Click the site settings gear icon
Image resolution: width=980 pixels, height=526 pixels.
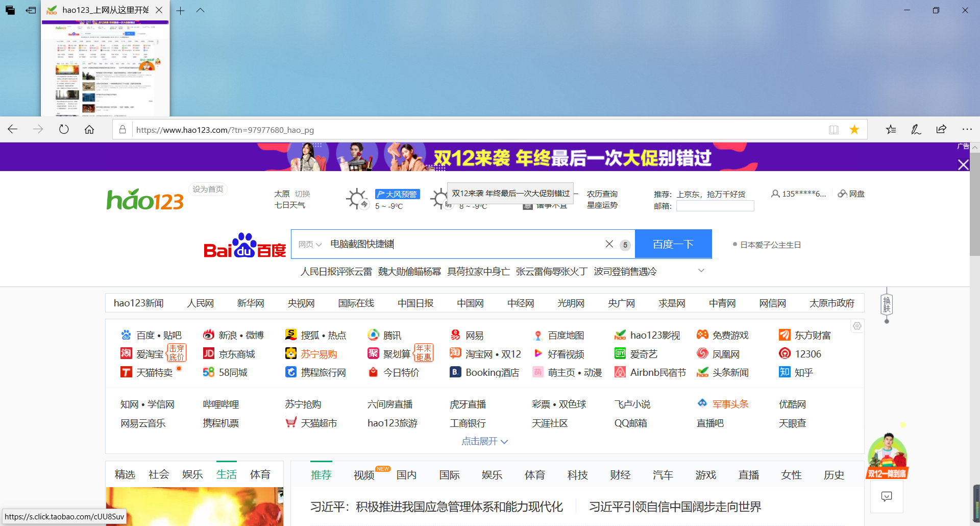[x=857, y=326]
